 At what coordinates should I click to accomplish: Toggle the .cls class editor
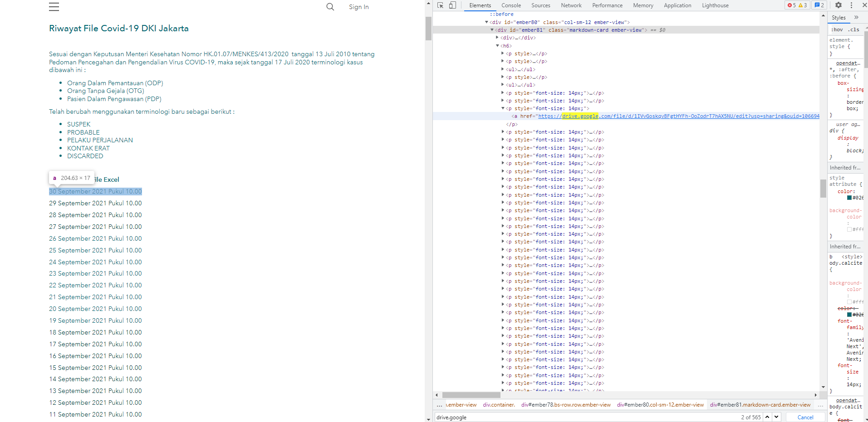coord(854,30)
